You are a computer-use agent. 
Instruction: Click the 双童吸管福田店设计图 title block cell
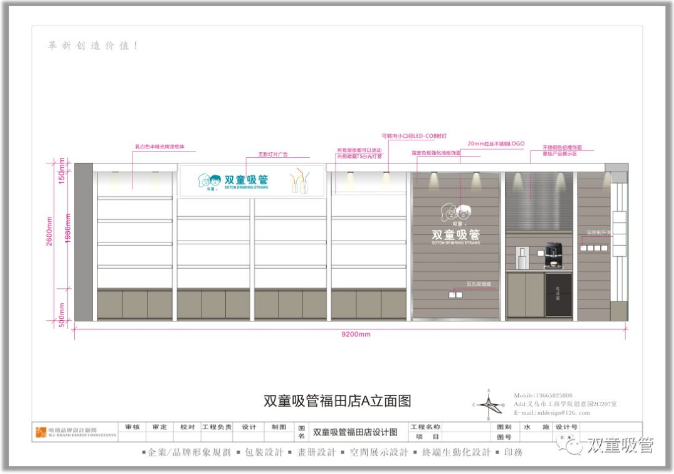355,432
